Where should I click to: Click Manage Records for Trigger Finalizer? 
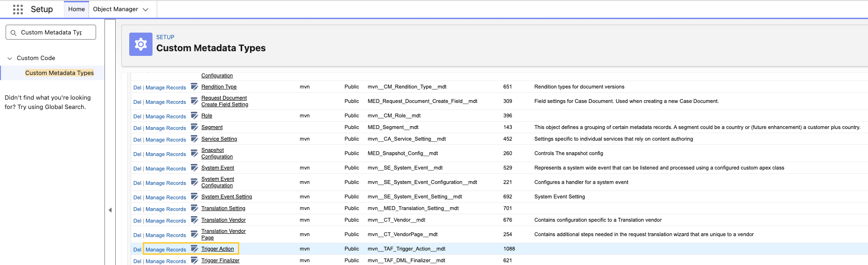(x=166, y=262)
